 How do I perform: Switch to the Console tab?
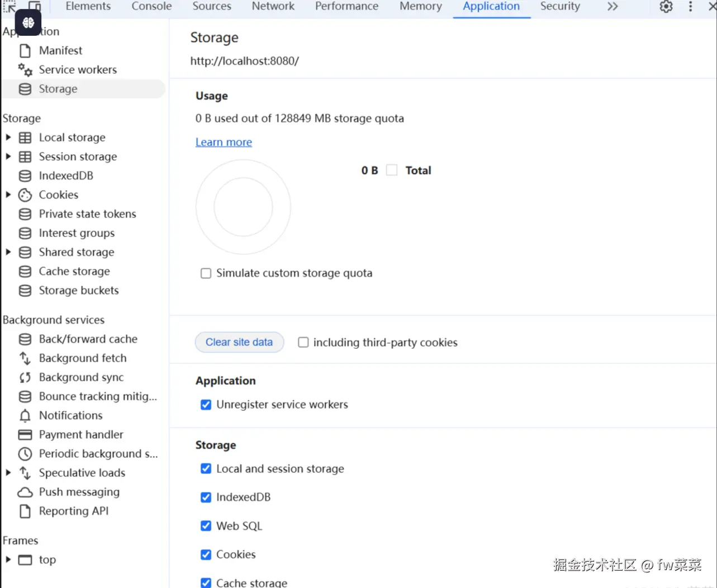(x=151, y=7)
